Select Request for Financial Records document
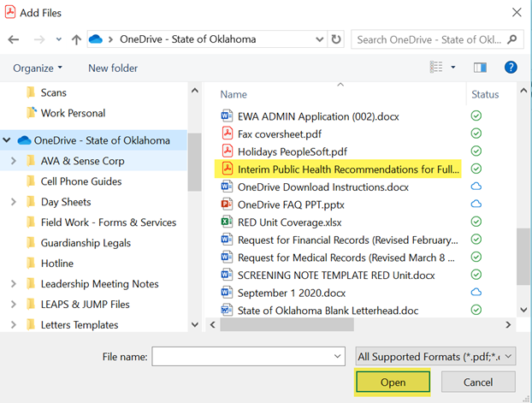532x403 pixels. pyautogui.click(x=348, y=240)
